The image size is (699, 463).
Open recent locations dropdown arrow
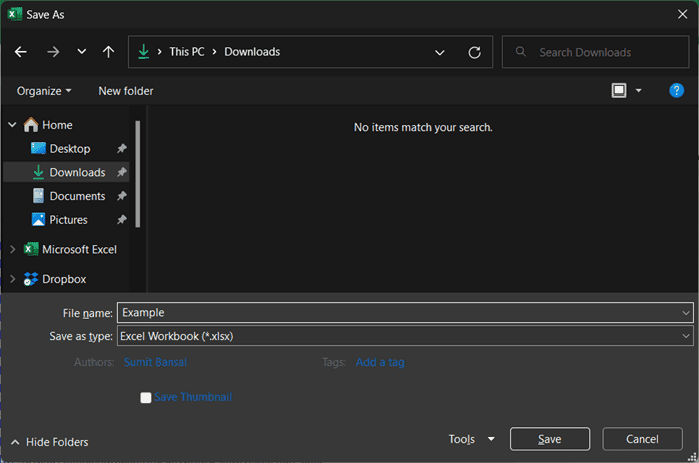tap(82, 52)
